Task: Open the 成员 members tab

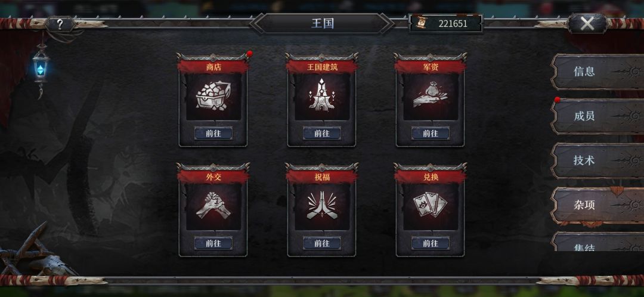Action: tap(597, 116)
